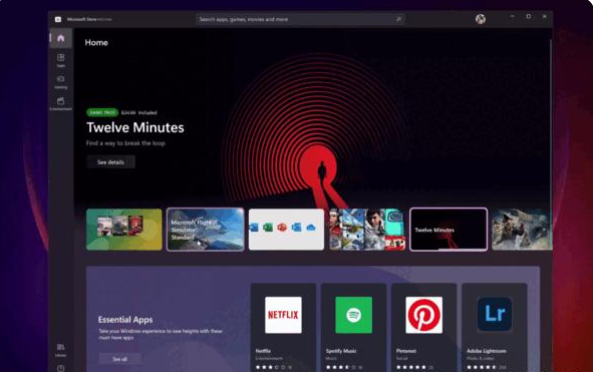Click the Adobe Lightroom app name text
Screen dimensions: 593x372
pos(486,351)
